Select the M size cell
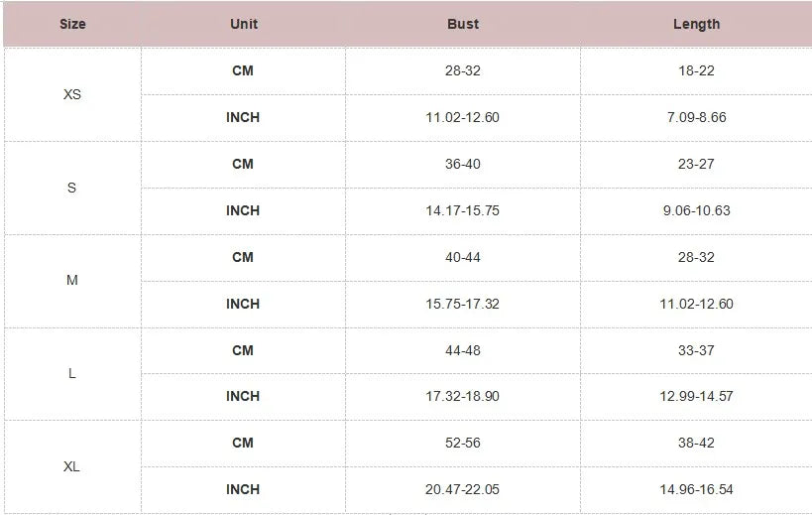 pos(72,280)
